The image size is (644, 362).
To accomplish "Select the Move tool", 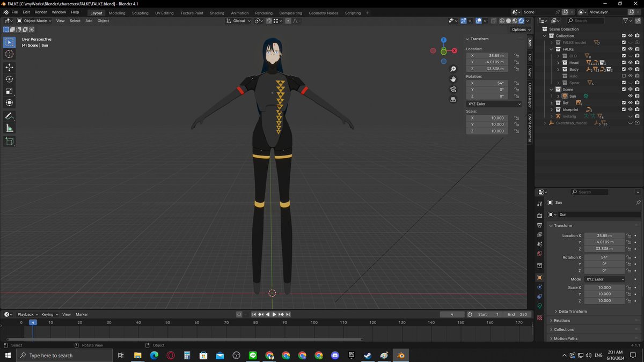I will [x=9, y=67].
